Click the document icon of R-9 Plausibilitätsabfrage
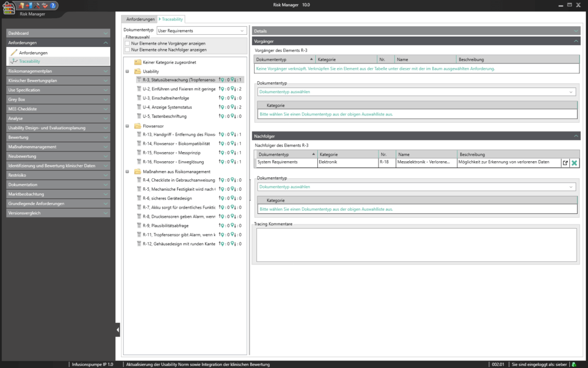588x368 pixels. coord(139,226)
